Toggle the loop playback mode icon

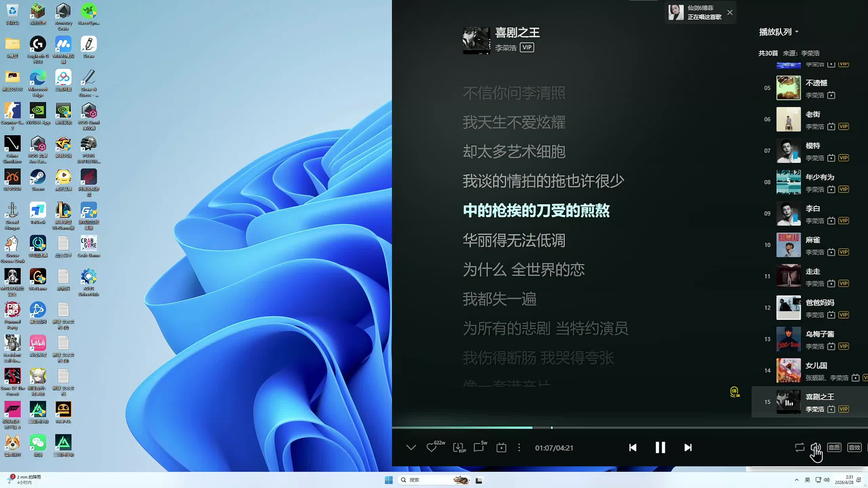pos(800,448)
